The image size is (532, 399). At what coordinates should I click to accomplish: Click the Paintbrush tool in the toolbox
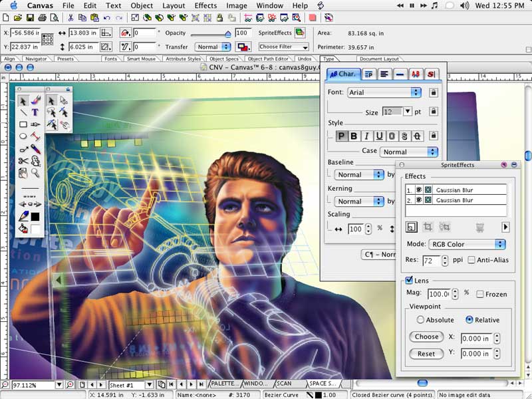pos(35,100)
